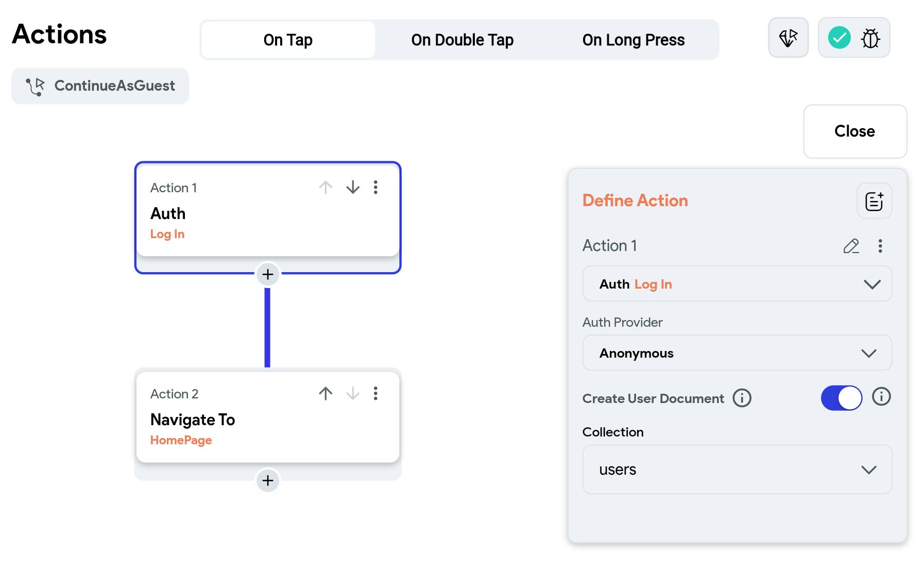The height and width of the screenshot is (570, 924).
Task: Expand the Auth Provider Anonymous dropdown
Action: 737,353
